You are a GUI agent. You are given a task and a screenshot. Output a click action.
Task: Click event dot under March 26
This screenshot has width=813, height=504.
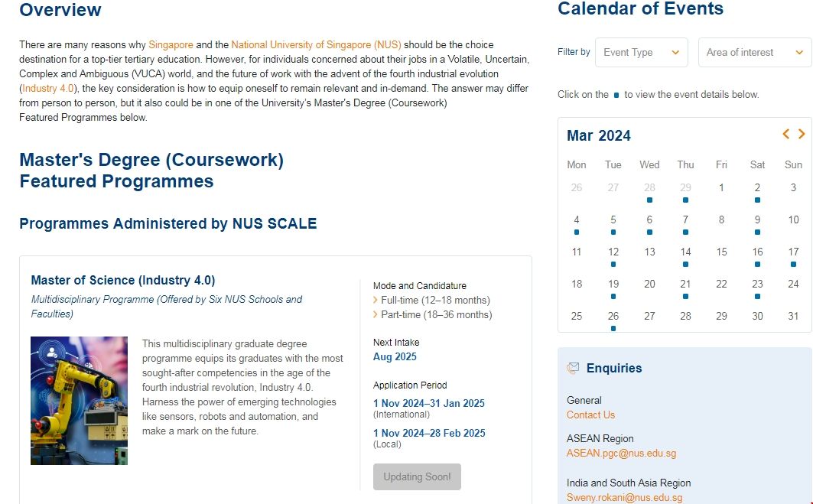point(613,329)
